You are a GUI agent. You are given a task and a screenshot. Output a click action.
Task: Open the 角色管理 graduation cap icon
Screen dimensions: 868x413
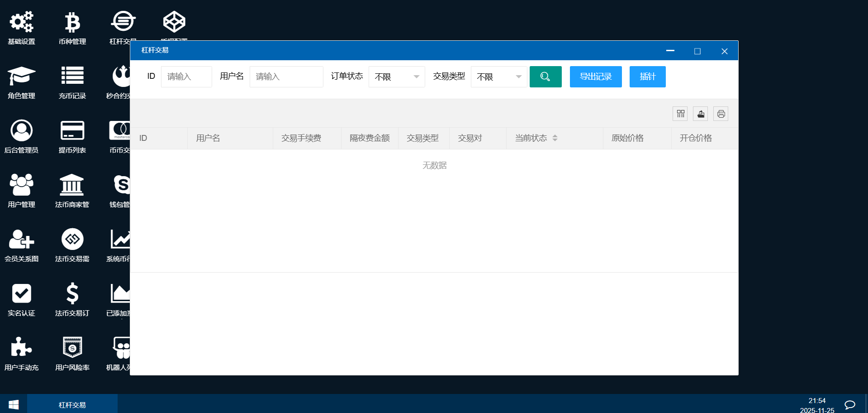(21, 76)
